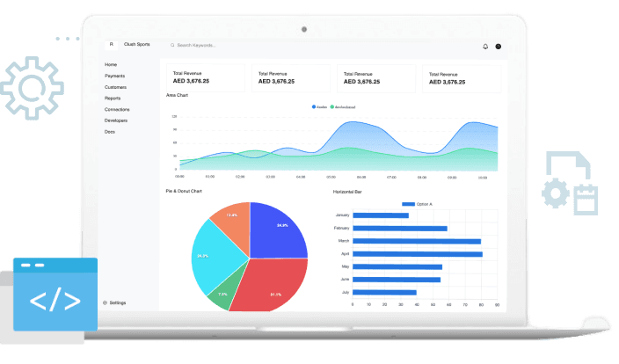Click the May bar
The height and width of the screenshot is (364, 619).
397,267
